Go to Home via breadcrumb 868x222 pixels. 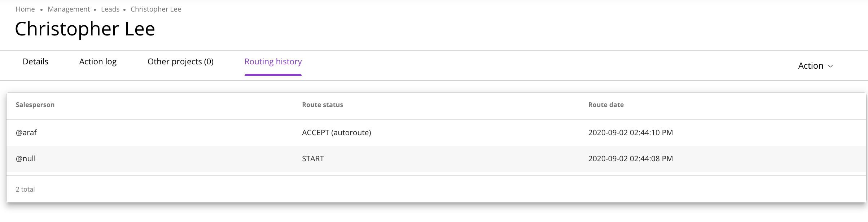[x=25, y=9]
